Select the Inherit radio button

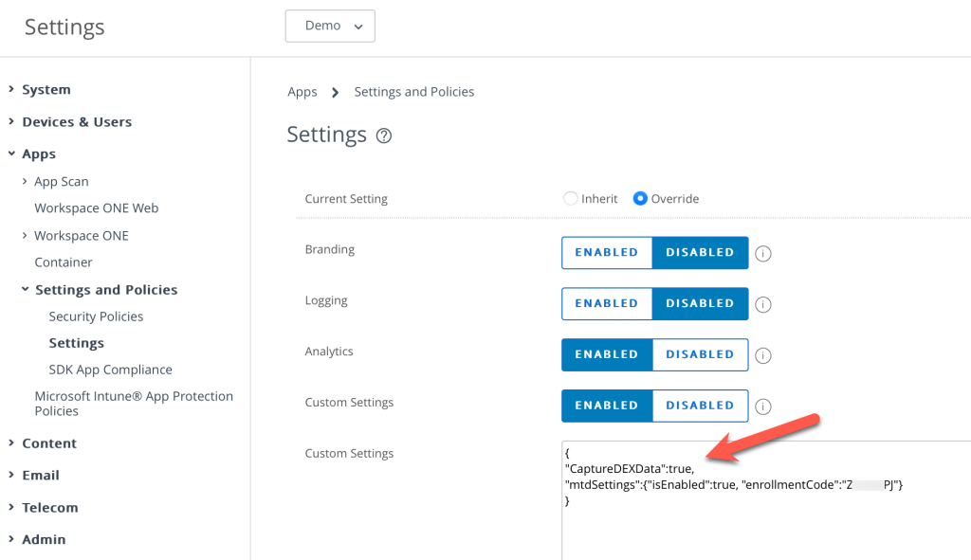pyautogui.click(x=571, y=199)
